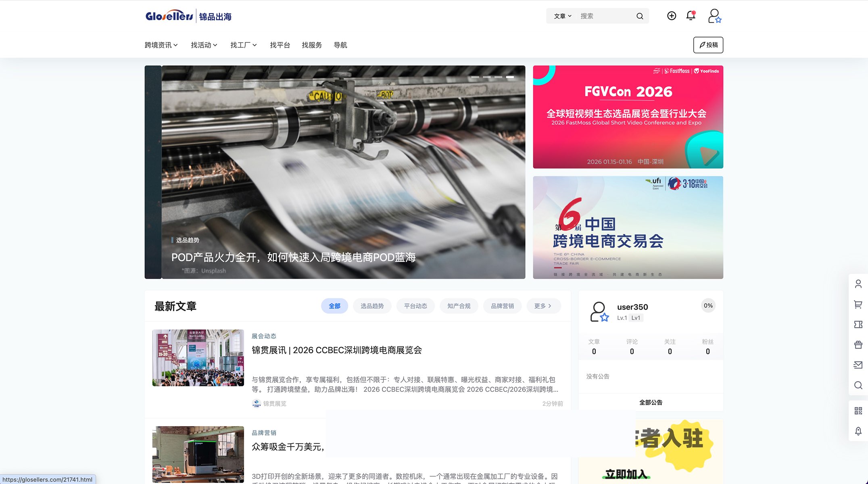The height and width of the screenshot is (484, 868).
Task: Click the search magnifier icon in header
Action: click(640, 16)
